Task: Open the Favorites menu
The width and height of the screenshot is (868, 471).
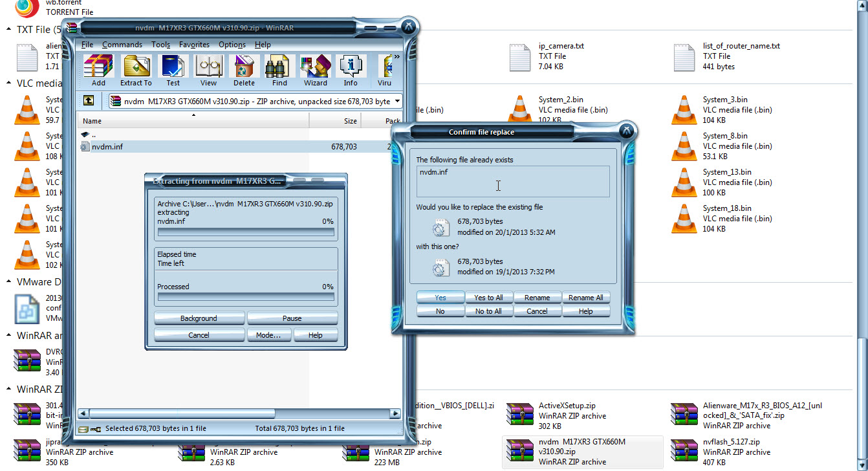Action: click(195, 45)
